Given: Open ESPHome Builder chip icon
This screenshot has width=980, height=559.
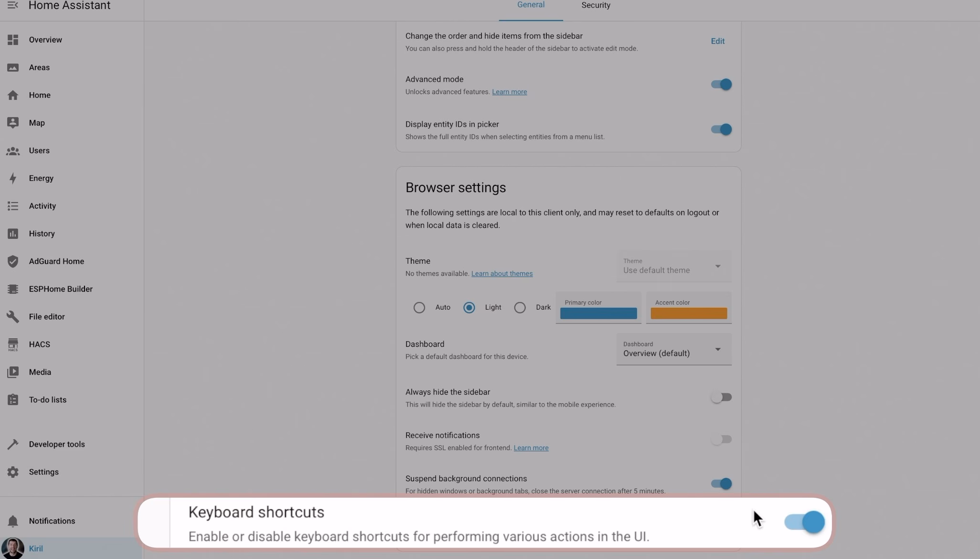Looking at the screenshot, I should click(x=13, y=289).
